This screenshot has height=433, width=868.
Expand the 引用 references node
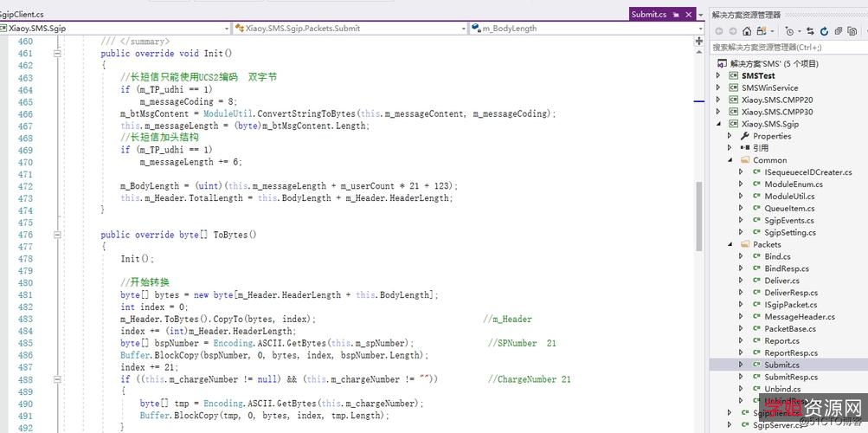[730, 148]
